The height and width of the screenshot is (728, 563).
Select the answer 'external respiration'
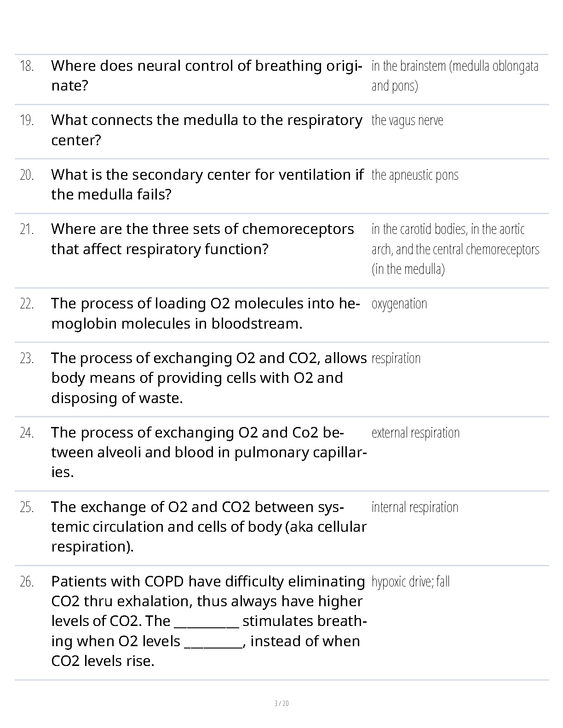415,433
